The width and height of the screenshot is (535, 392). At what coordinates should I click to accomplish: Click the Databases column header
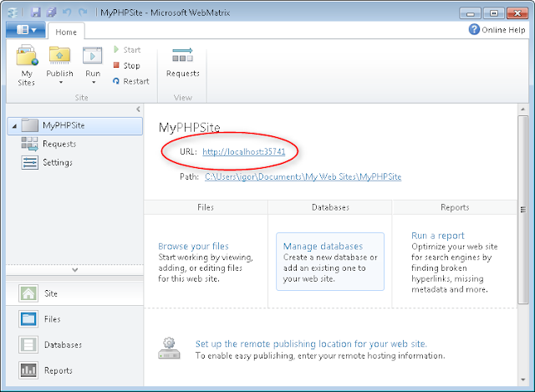pos(330,207)
